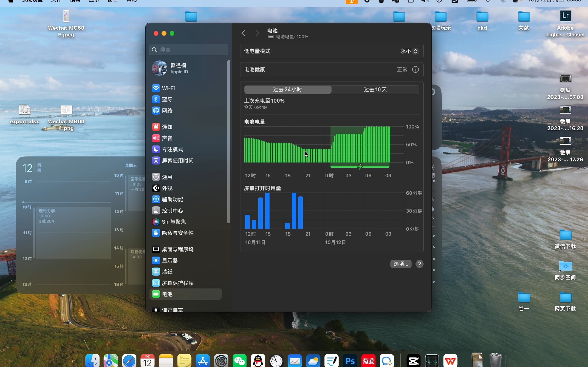The width and height of the screenshot is (588, 367).
Task: Focus the 搜索 field in Settings
Action: [x=188, y=50]
